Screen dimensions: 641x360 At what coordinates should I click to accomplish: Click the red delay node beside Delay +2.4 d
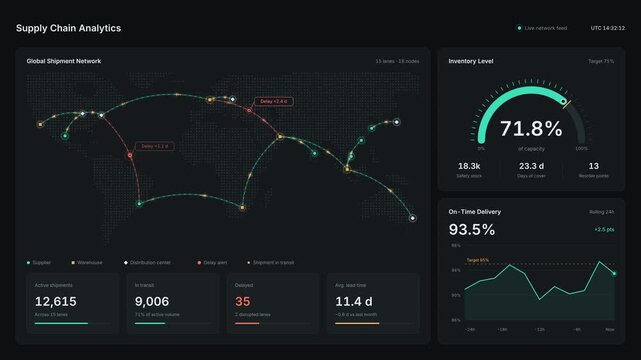(x=249, y=110)
